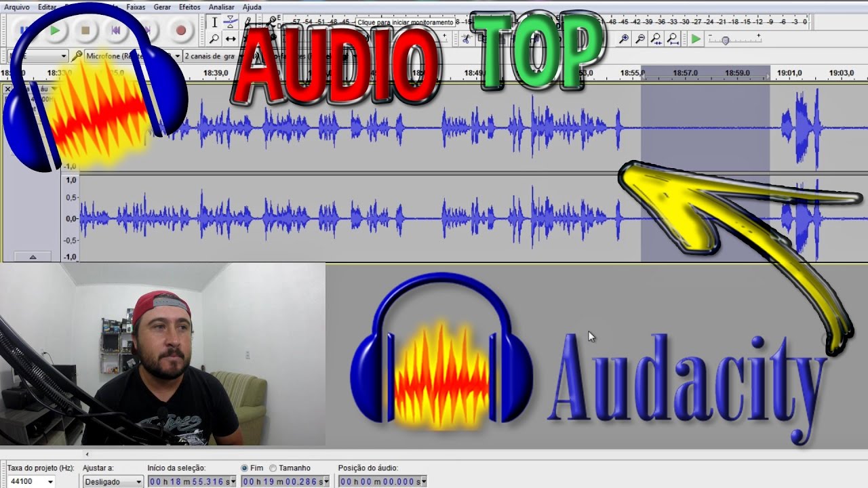868x488 pixels.
Task: Click the horizontal scrollbar left arrow
Action: (x=87, y=454)
